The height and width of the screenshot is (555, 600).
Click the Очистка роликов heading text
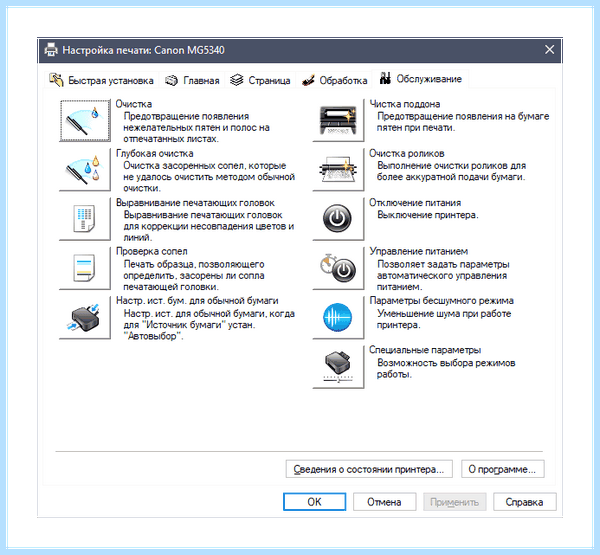[x=407, y=153]
